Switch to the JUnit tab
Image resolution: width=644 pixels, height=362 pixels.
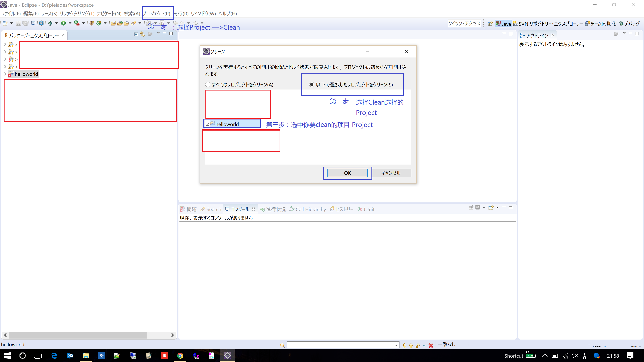[x=366, y=209]
